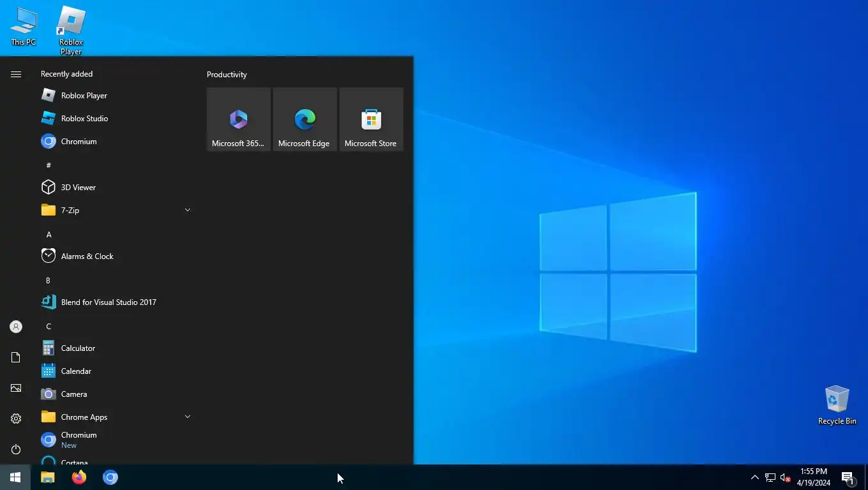
Task: Launch Roblox Studio from Start menu
Action: point(115,119)
